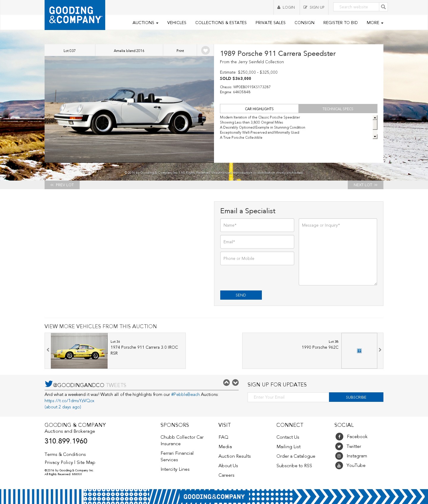Open the Facebook social icon

tap(339, 437)
